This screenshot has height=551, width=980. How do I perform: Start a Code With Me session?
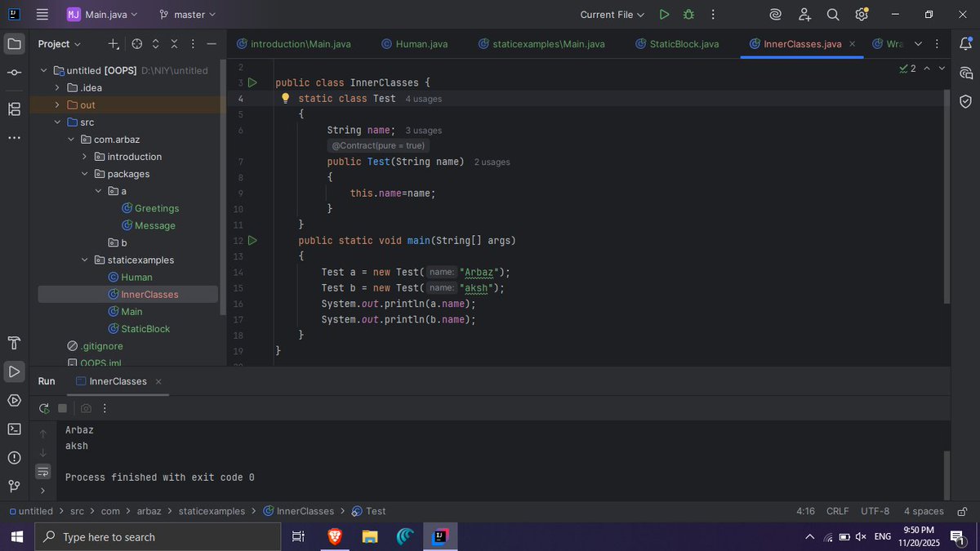coord(806,14)
